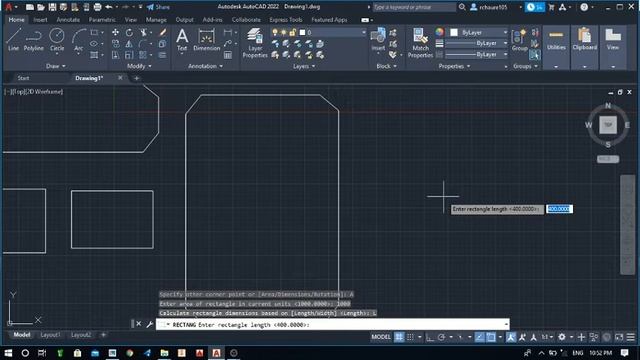This screenshot has width=640, height=360.
Task: Click the customize wrench icon in command line
Action: tap(149, 324)
